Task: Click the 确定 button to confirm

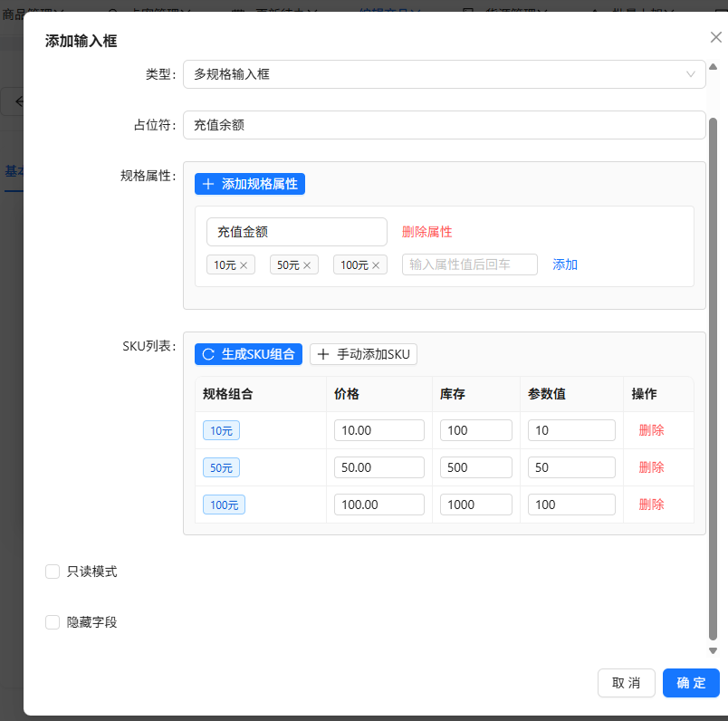Action: pos(691,683)
